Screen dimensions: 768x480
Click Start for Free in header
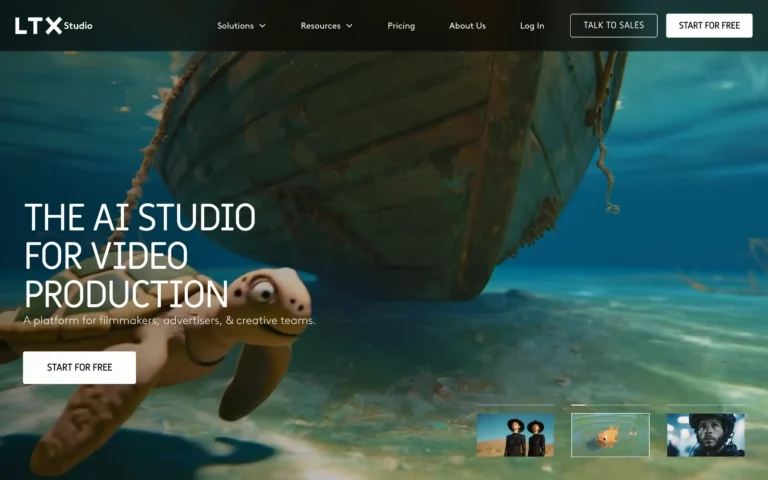pos(709,26)
